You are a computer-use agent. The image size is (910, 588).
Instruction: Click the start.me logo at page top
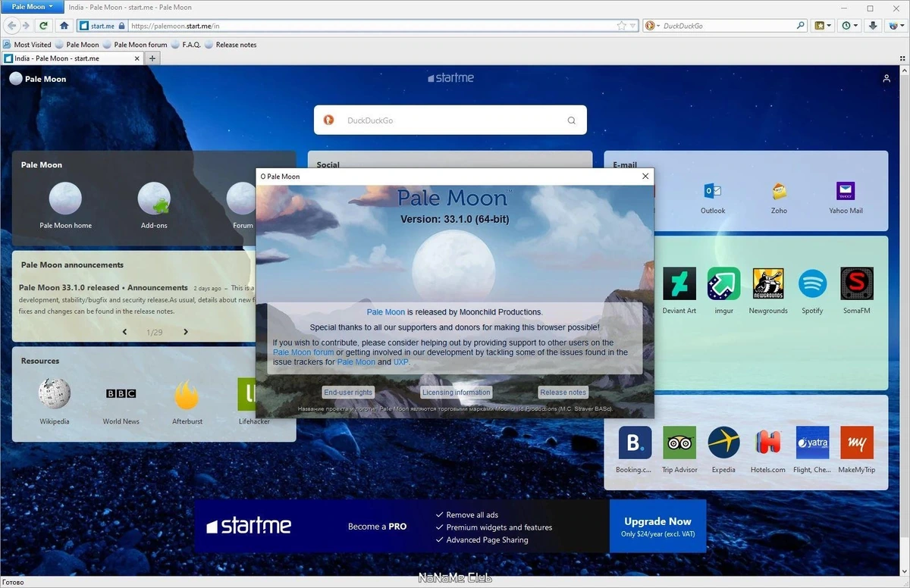(x=450, y=78)
